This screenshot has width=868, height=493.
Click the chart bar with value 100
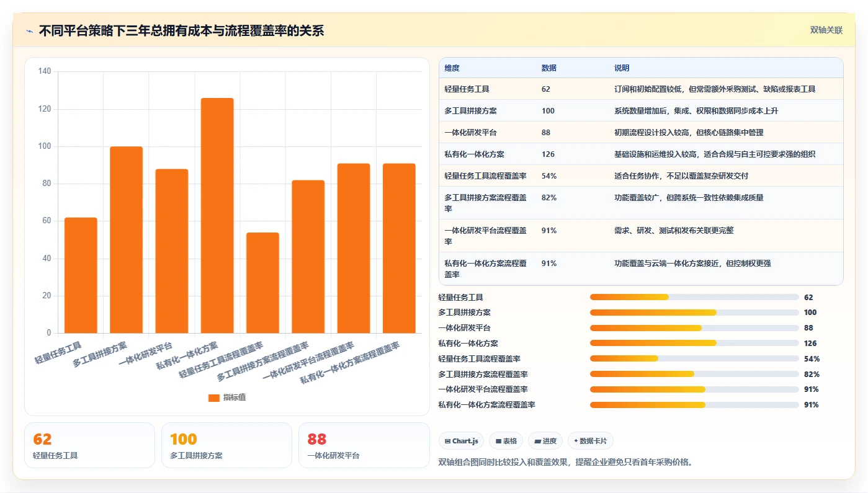click(x=126, y=239)
